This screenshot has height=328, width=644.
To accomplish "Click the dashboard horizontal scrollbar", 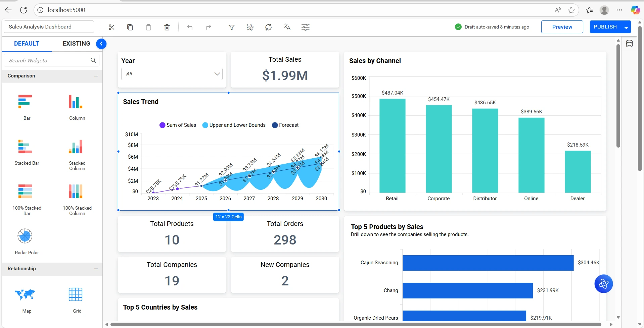I will [356, 324].
